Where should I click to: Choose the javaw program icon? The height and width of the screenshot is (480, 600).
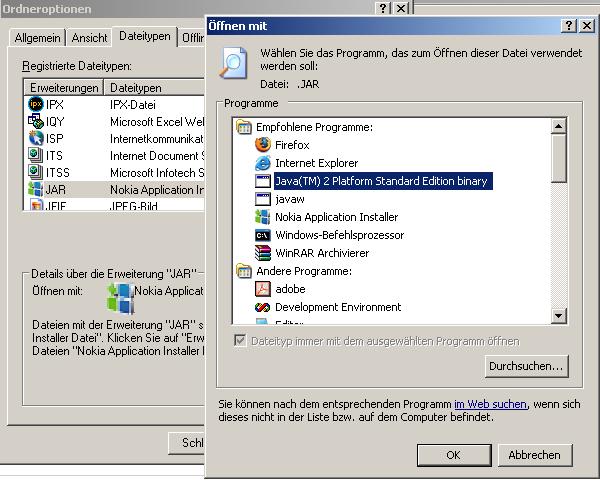tap(263, 199)
